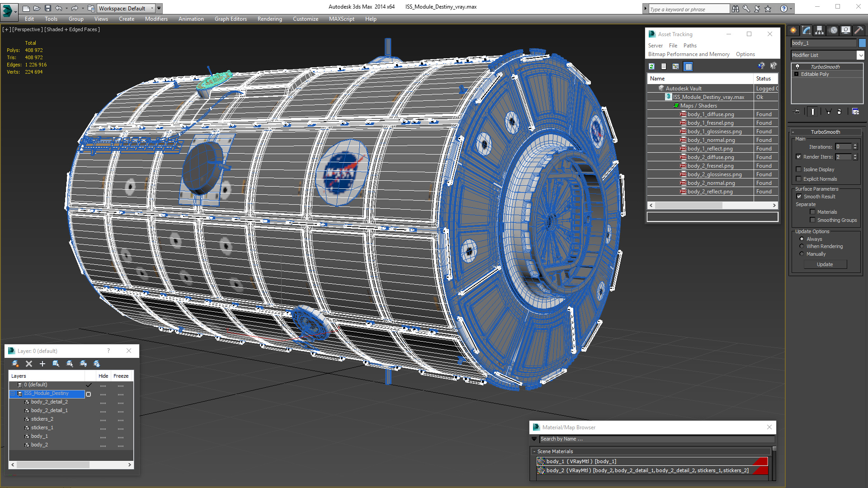Select body_1 VRayMtl material row
This screenshot has width=868, height=488.
tap(652, 461)
